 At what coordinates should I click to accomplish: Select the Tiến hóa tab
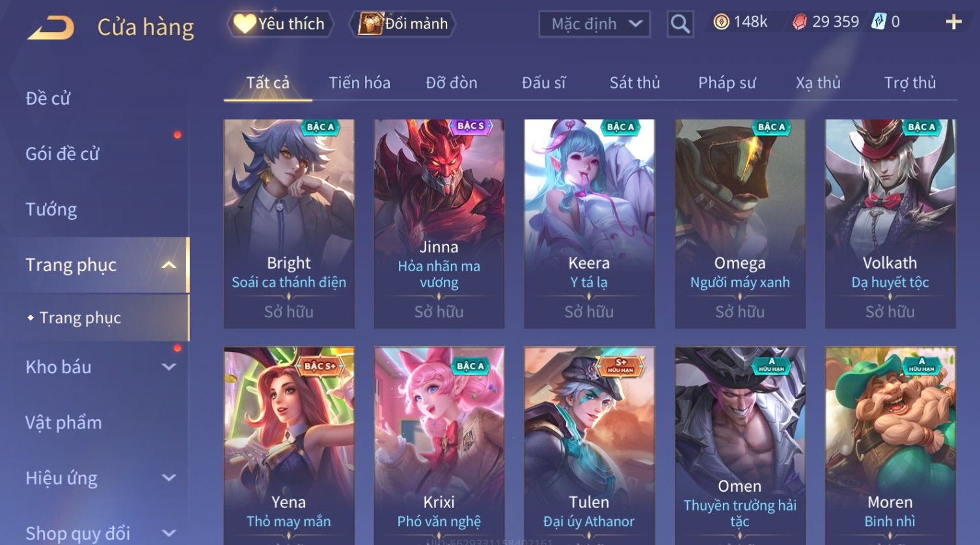359,83
